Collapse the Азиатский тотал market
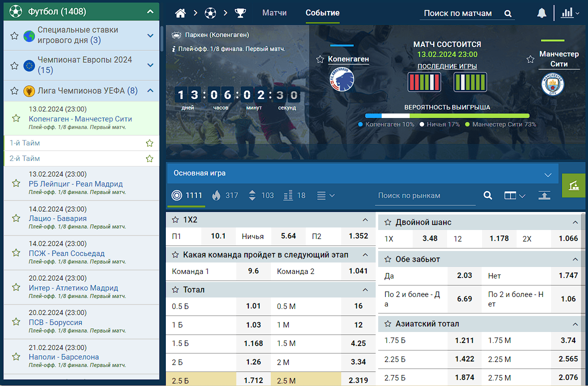The height and width of the screenshot is (386, 588). pyautogui.click(x=575, y=323)
